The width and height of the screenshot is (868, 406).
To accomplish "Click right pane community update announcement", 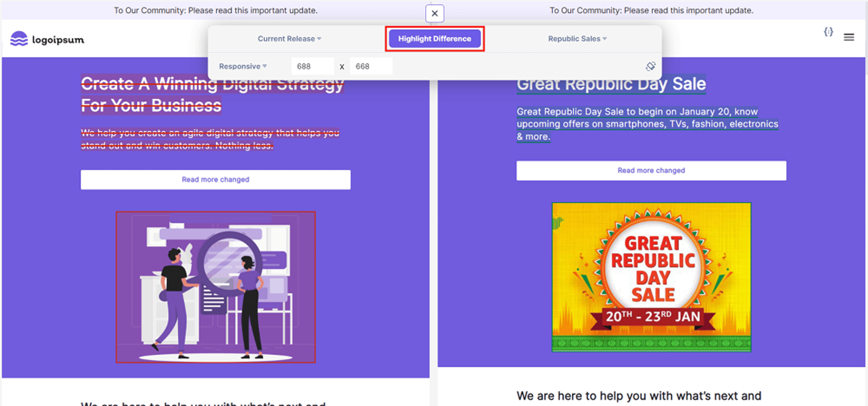I will pyautogui.click(x=651, y=10).
